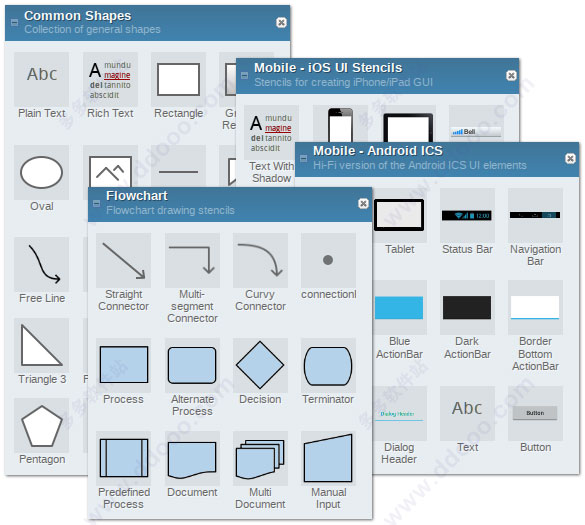Collapse the Flowchart panel
This screenshot has width=585, height=525.
(x=96, y=203)
